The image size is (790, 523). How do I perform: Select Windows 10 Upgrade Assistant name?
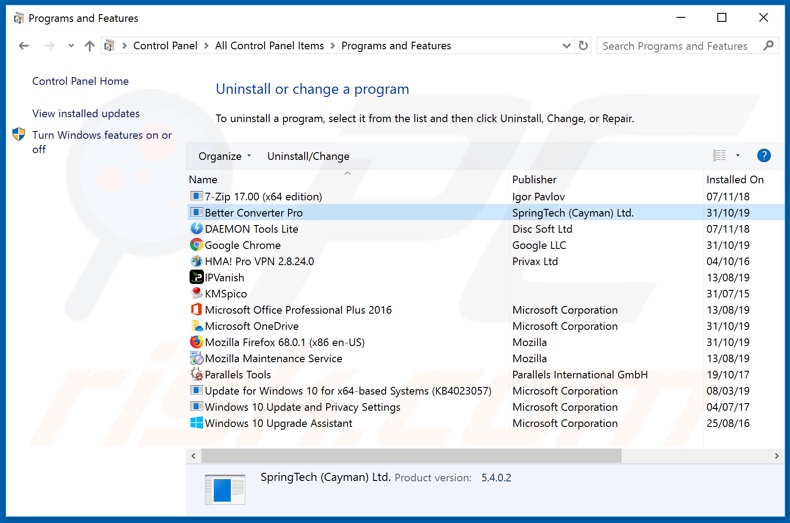click(x=278, y=423)
